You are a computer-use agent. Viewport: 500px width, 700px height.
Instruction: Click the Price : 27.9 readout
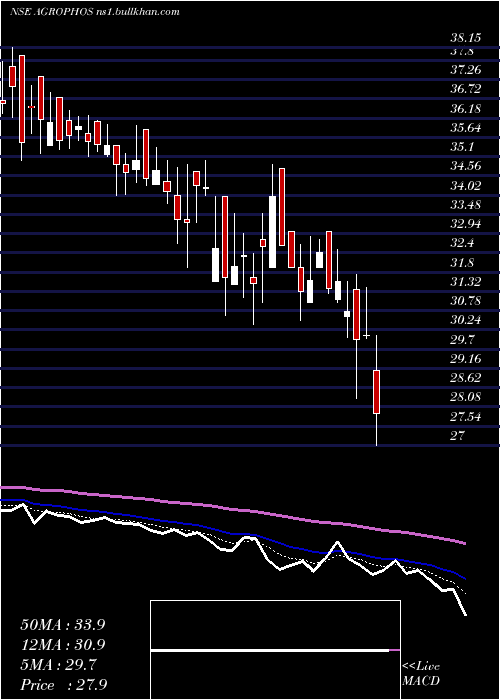pyautogui.click(x=63, y=685)
